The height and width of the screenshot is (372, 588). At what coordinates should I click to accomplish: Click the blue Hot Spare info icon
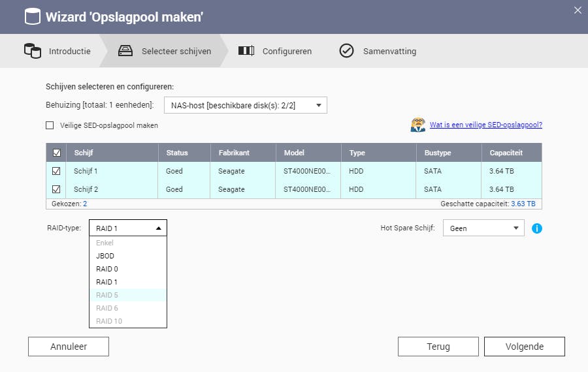[537, 228]
